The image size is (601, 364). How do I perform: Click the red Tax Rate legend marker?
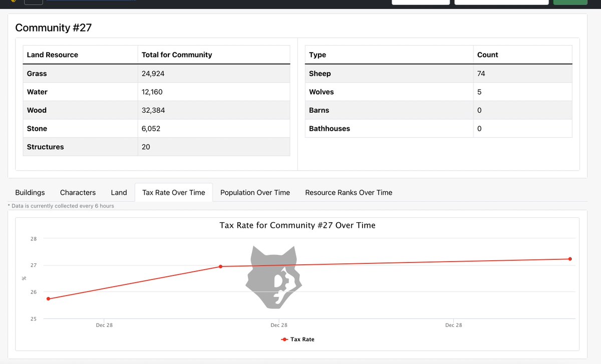click(284, 339)
